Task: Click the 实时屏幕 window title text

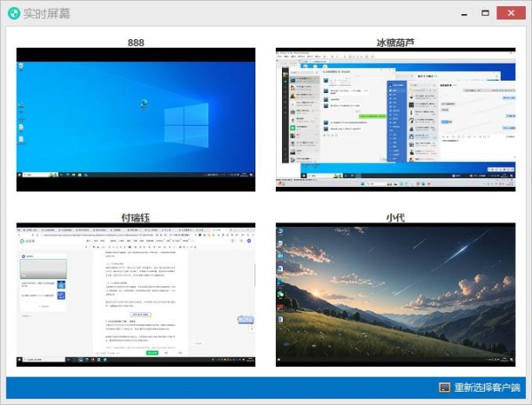Action: (47, 13)
